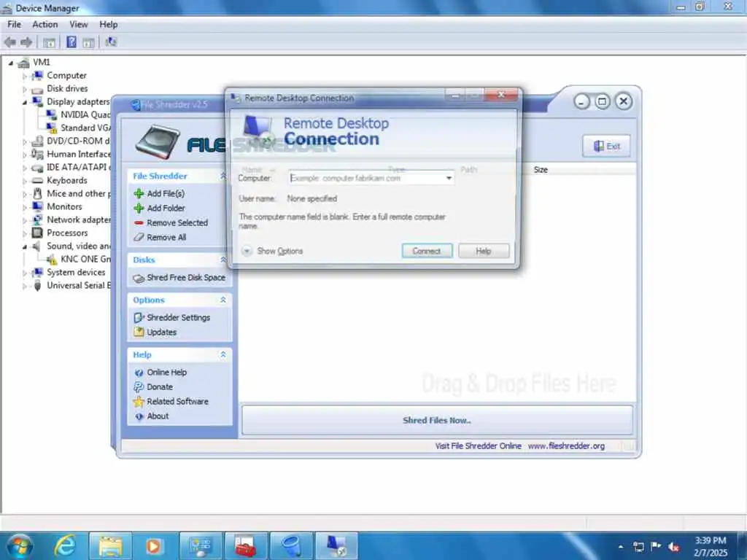Click the About info icon
747x560 pixels.
point(139,416)
